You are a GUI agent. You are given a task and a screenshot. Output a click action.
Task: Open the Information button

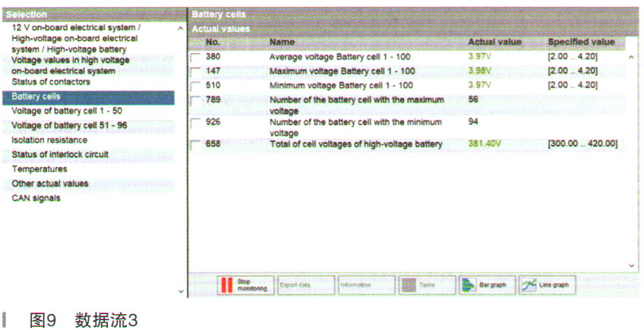[x=366, y=284]
